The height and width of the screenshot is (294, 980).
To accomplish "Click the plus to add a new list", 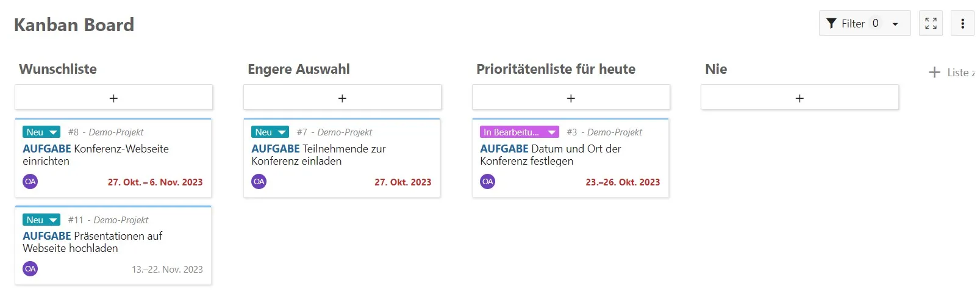I will click(x=934, y=73).
